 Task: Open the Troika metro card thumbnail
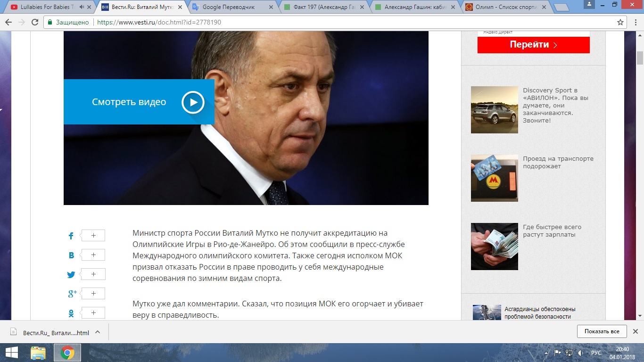click(x=495, y=178)
